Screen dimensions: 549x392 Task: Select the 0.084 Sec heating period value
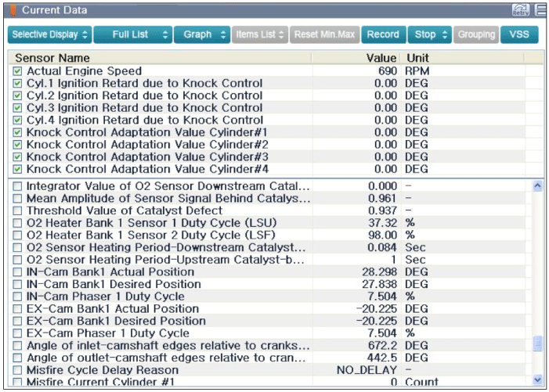tap(382, 247)
